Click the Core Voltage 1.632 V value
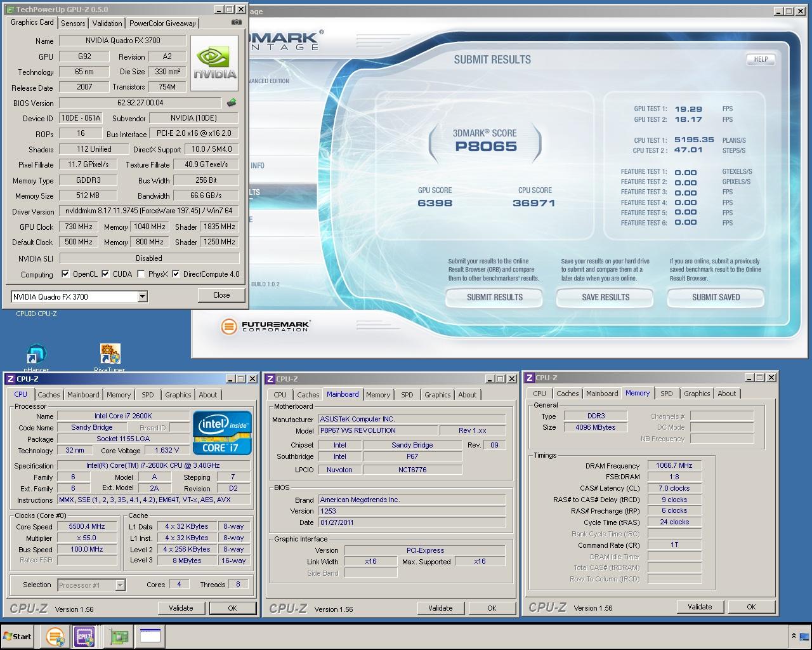 point(167,450)
